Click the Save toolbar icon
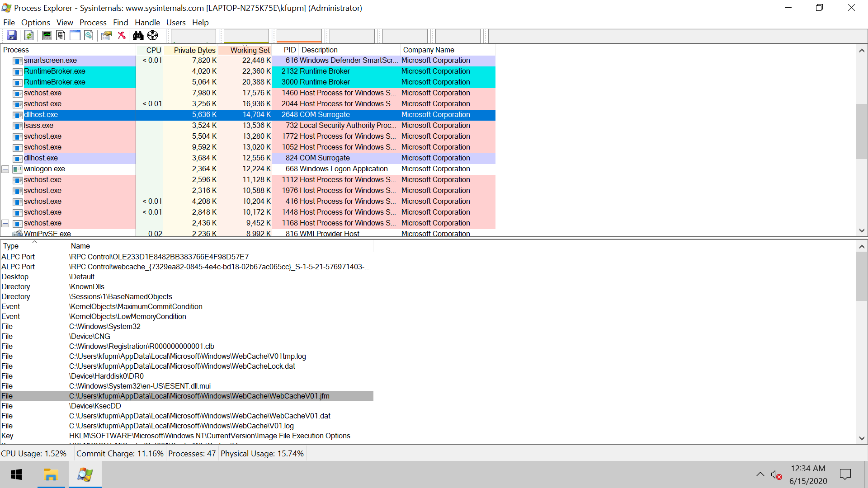The height and width of the screenshot is (488, 868). pyautogui.click(x=12, y=35)
